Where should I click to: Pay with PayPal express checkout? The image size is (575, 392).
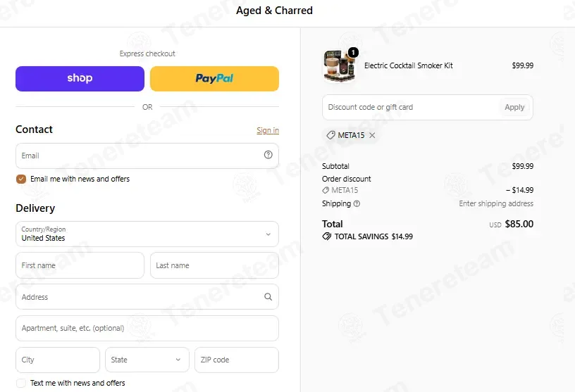point(214,78)
